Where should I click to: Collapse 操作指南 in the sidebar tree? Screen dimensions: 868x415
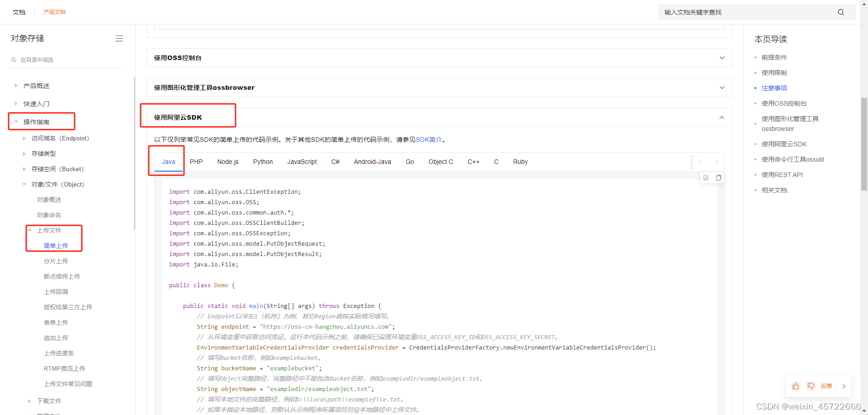tap(16, 121)
